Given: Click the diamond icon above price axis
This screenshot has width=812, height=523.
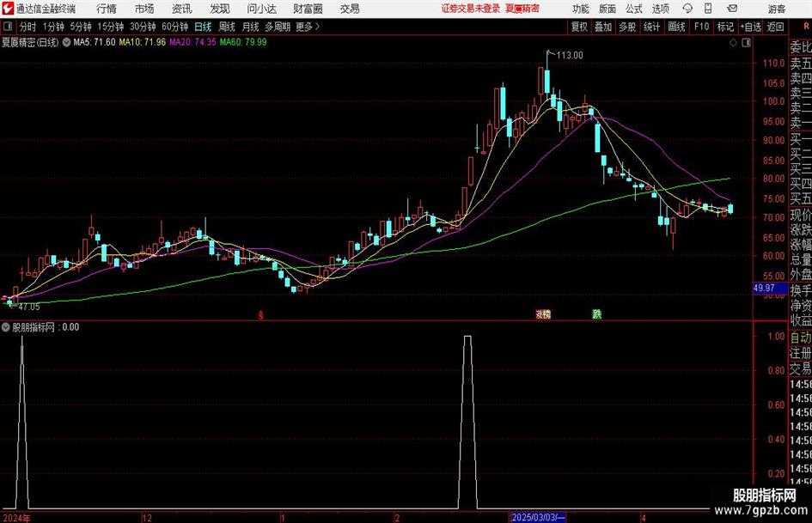Looking at the screenshot, I should pos(733,43).
